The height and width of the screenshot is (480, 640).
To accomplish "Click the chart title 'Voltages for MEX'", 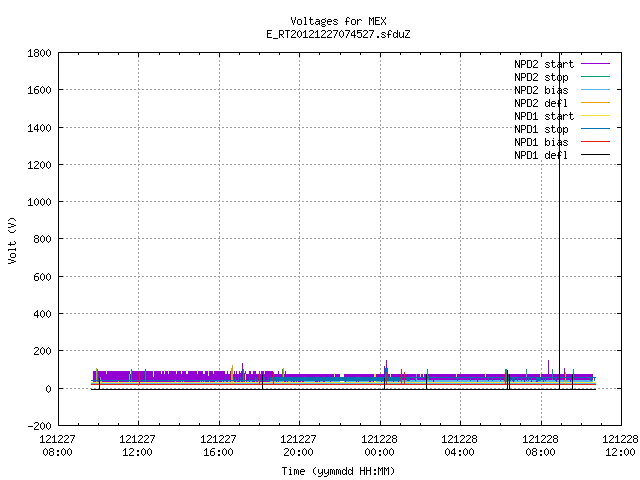I will [x=338, y=21].
